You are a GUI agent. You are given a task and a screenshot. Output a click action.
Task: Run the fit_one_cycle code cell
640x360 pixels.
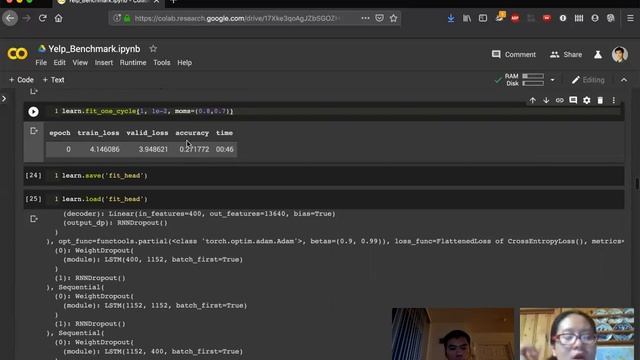coord(33,111)
